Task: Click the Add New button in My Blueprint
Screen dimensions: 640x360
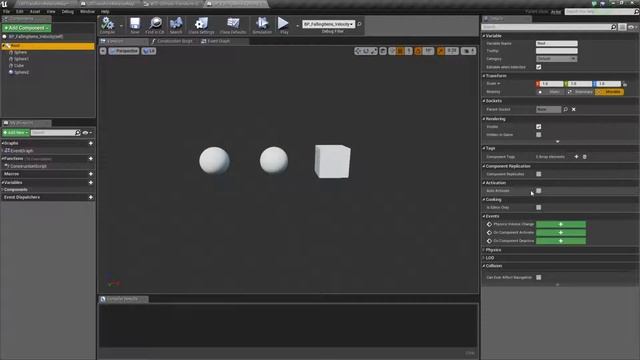Action: point(16,133)
